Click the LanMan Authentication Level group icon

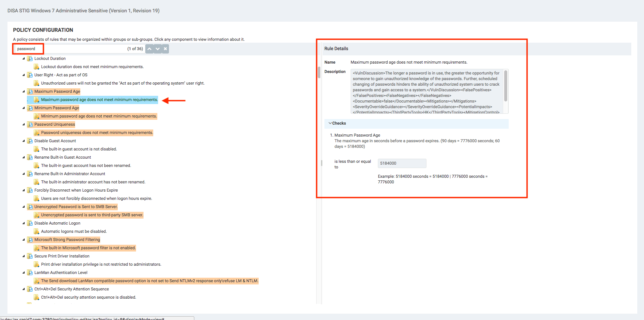[x=30, y=272]
